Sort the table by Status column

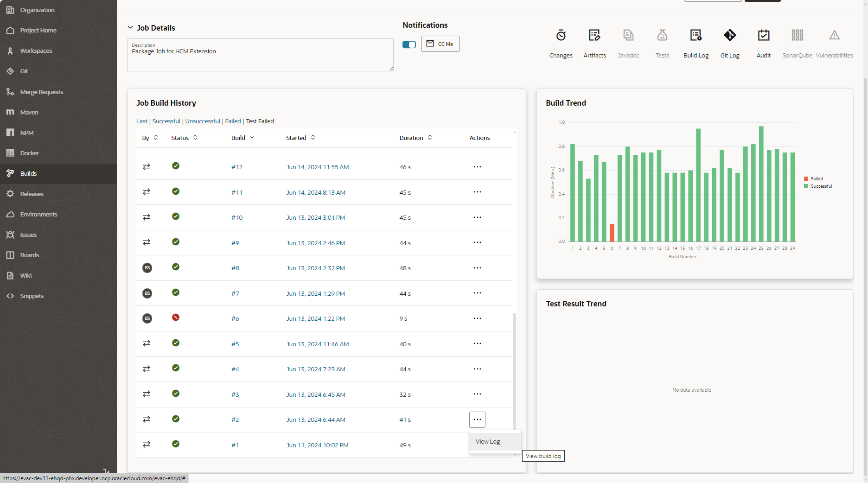[195, 138]
